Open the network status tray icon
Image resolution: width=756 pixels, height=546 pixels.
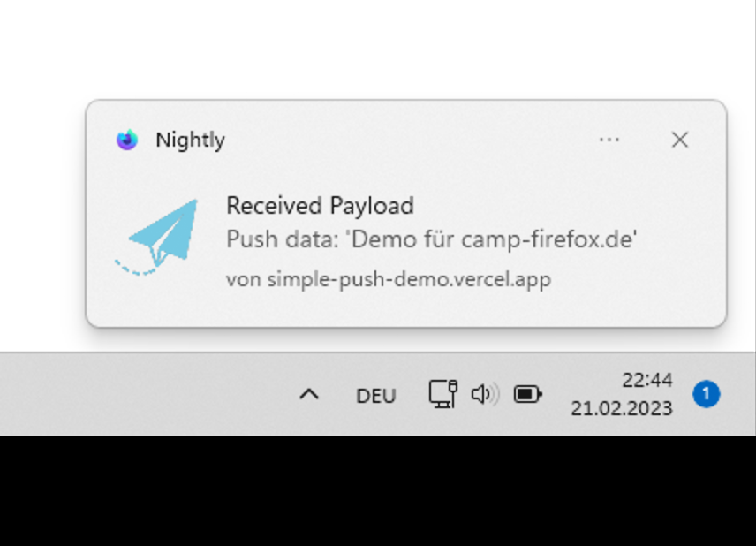[x=442, y=394]
